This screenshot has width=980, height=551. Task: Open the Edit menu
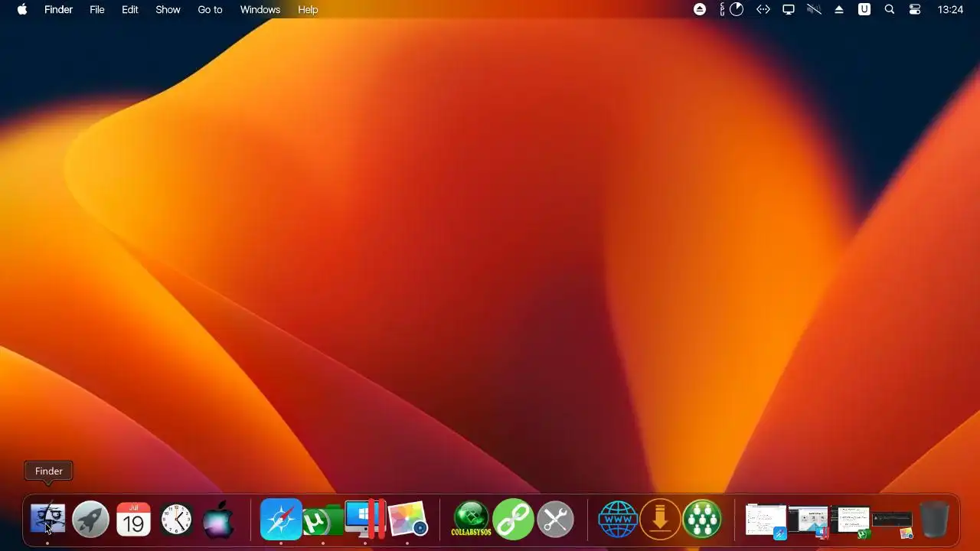point(130,9)
